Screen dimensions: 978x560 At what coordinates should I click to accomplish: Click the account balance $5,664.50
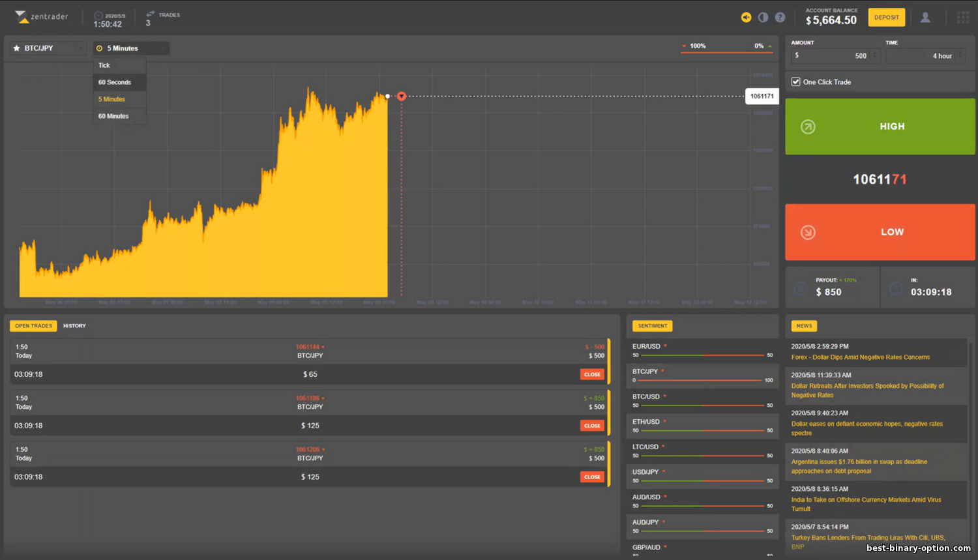click(x=831, y=20)
